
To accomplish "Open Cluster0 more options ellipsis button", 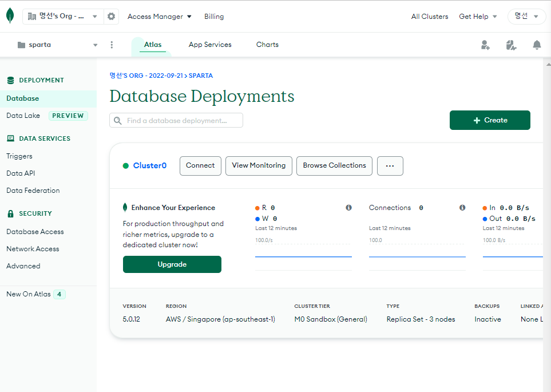I will [x=390, y=166].
